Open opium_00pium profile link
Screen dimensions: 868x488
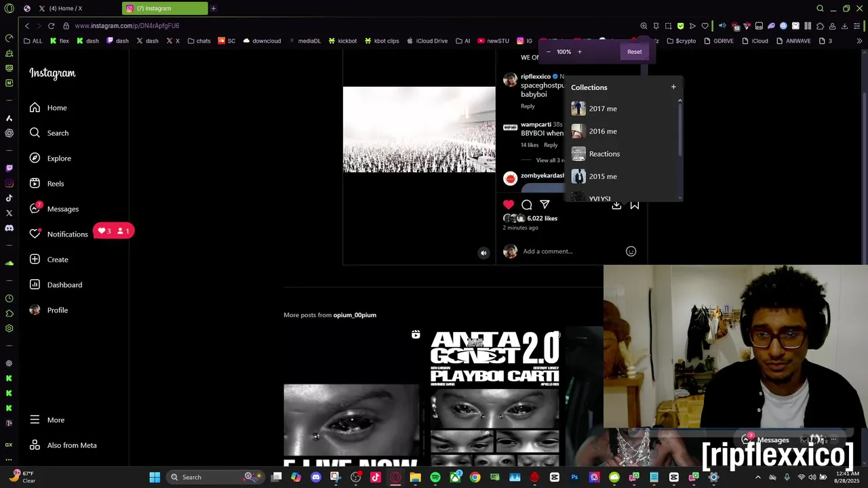click(355, 315)
